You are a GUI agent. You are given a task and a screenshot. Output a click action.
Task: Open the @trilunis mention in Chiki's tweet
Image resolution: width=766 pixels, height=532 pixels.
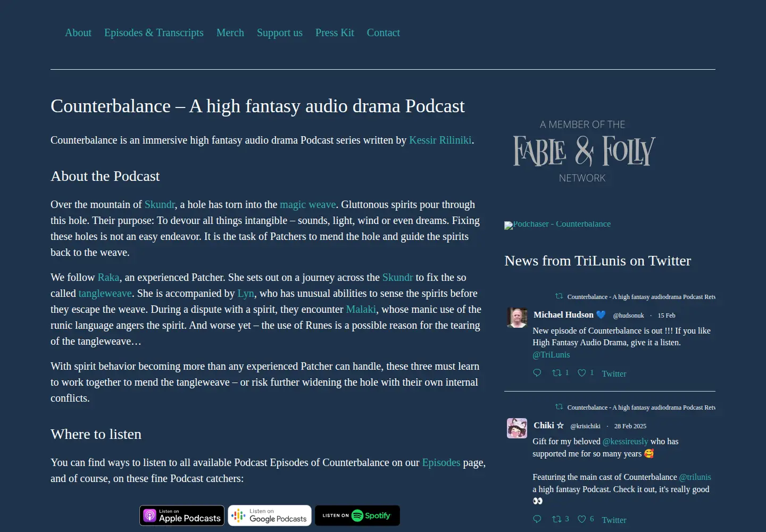(695, 477)
